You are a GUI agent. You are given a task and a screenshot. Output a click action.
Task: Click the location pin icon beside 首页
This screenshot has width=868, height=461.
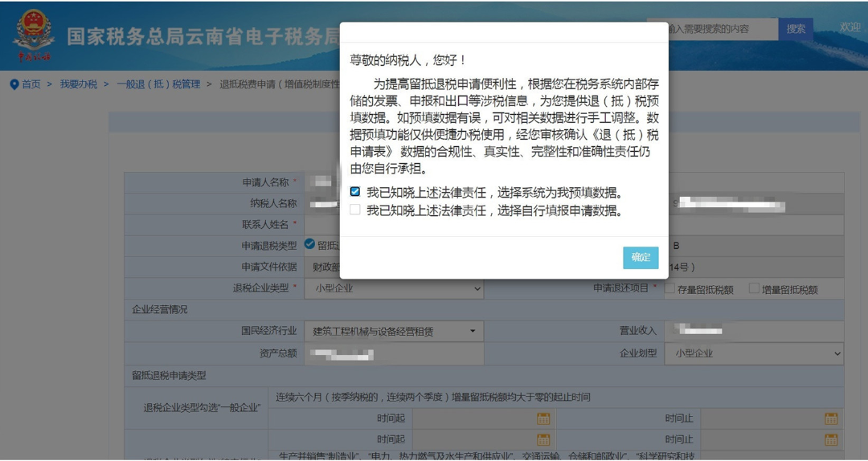pos(14,84)
